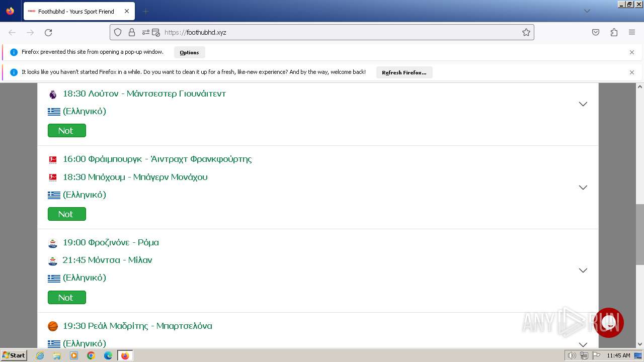Open the 18:30 Λούτον - Μάντσεστερ Γιουνάιτεντ link

(x=144, y=94)
